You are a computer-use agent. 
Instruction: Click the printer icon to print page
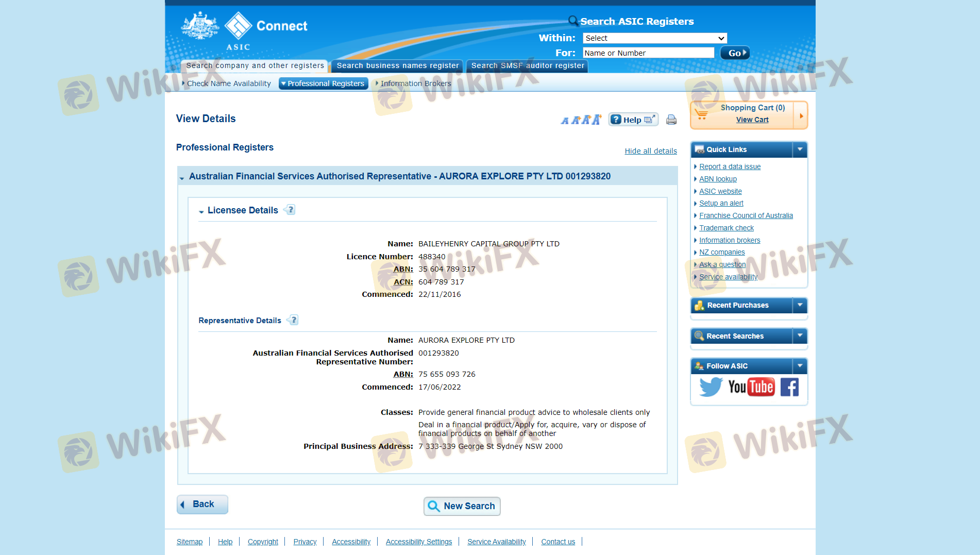[671, 120]
